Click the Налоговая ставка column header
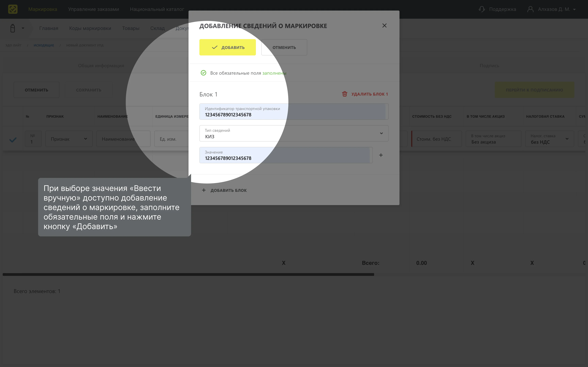Screen dimensions: 588x367 pyautogui.click(x=545, y=116)
